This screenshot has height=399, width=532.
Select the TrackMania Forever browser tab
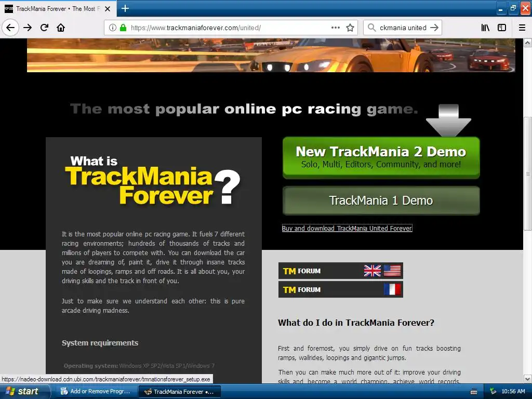coord(58,8)
